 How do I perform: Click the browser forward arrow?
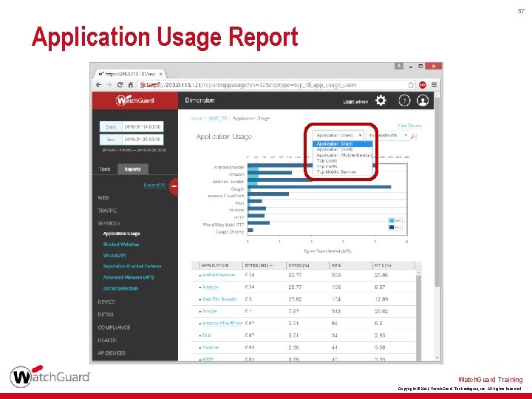click(x=109, y=85)
